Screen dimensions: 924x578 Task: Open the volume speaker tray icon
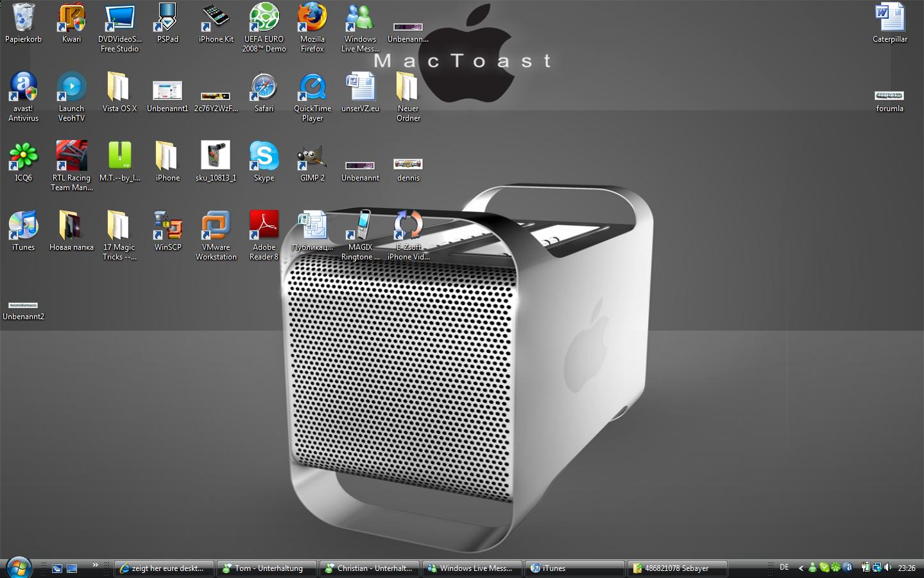coord(888,568)
